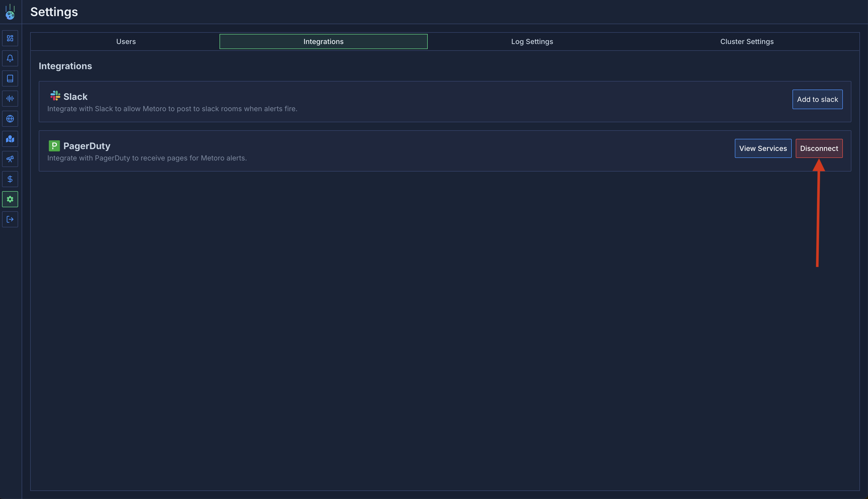Switch to the Cluster Settings tab

pyautogui.click(x=747, y=41)
